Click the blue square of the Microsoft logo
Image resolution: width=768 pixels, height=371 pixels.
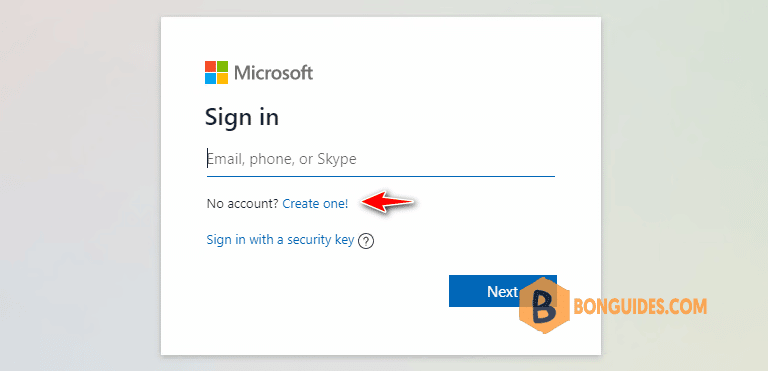(x=211, y=78)
